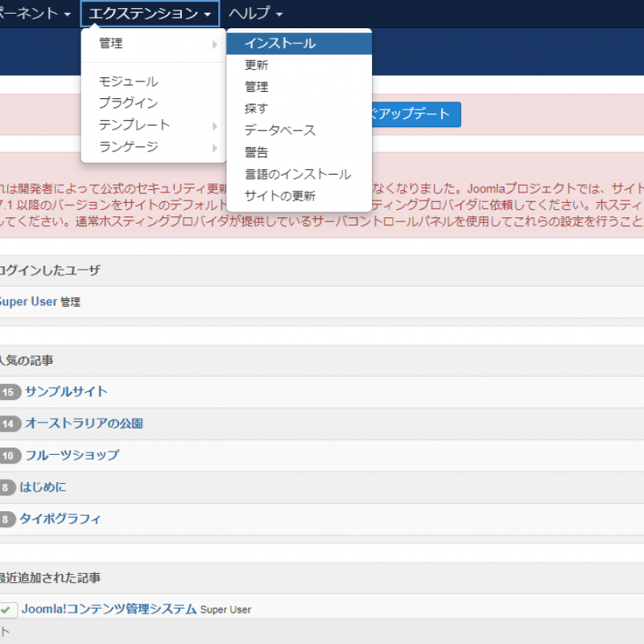This screenshot has width=644, height=644.
Task: Open the Joomla!コンテンツ管理システム article link
Action: tap(109, 609)
